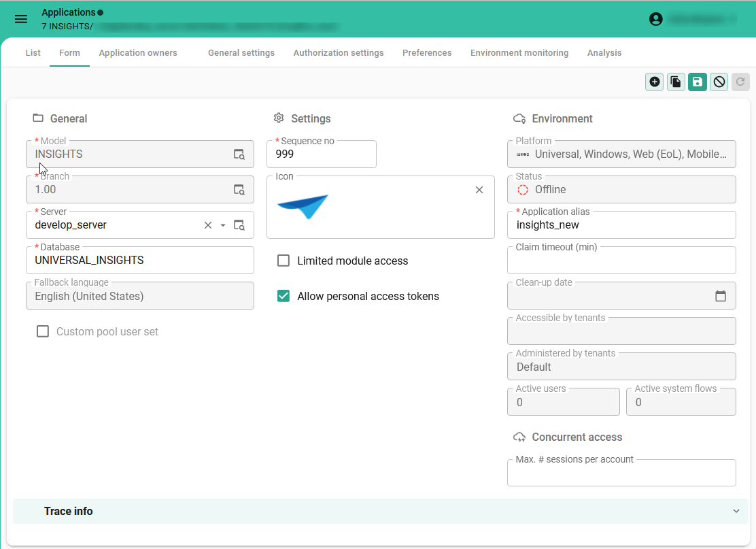Open the Server field dropdown arrow
756x549 pixels.
(222, 224)
